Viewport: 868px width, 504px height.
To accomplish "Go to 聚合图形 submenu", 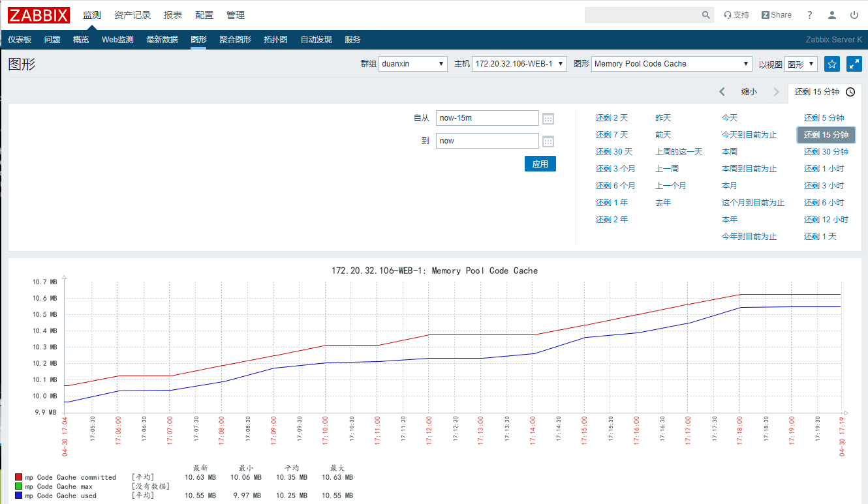I will (235, 40).
